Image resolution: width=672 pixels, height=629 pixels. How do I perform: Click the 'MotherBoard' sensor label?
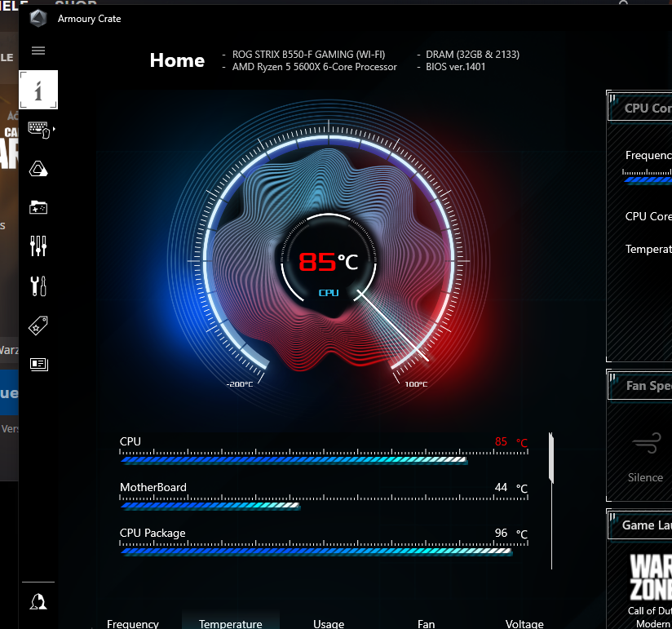pyautogui.click(x=153, y=487)
